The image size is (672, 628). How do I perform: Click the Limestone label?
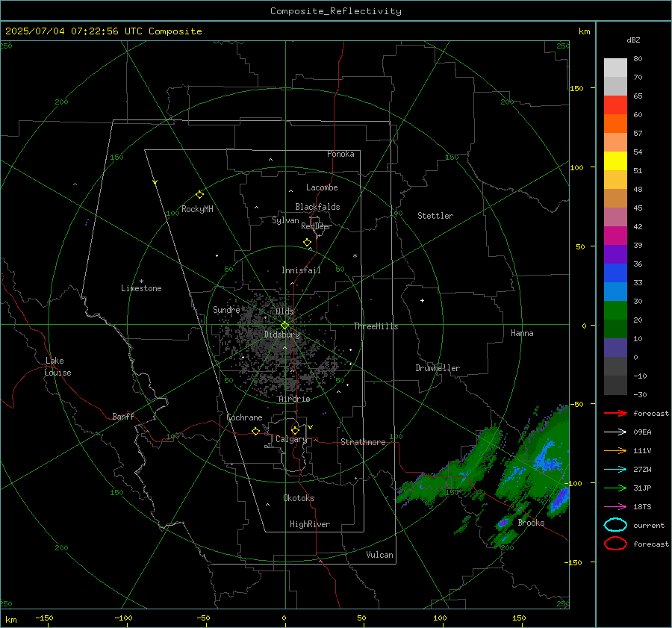pos(141,288)
